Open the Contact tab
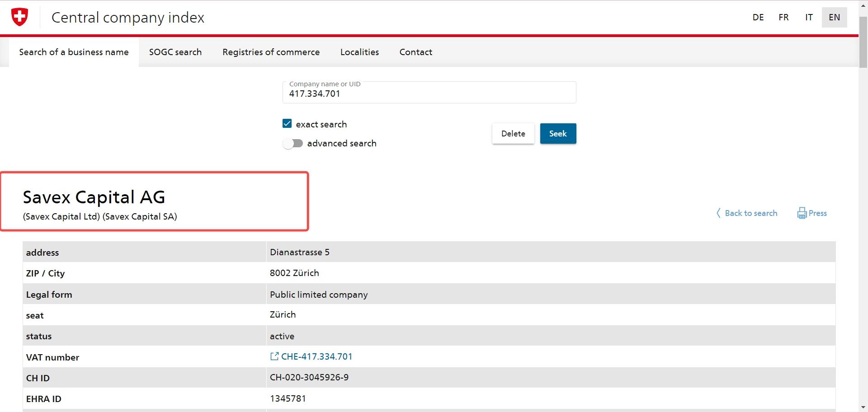The image size is (868, 412). 416,52
